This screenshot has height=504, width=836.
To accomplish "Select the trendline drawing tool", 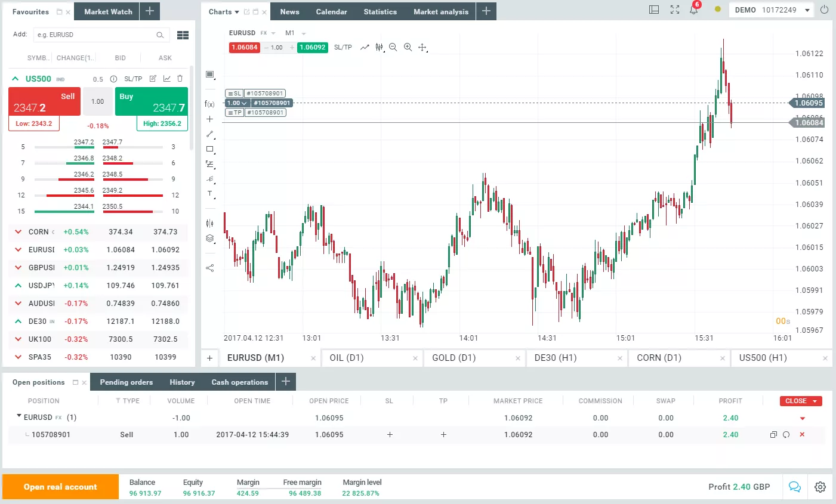I will click(209, 134).
